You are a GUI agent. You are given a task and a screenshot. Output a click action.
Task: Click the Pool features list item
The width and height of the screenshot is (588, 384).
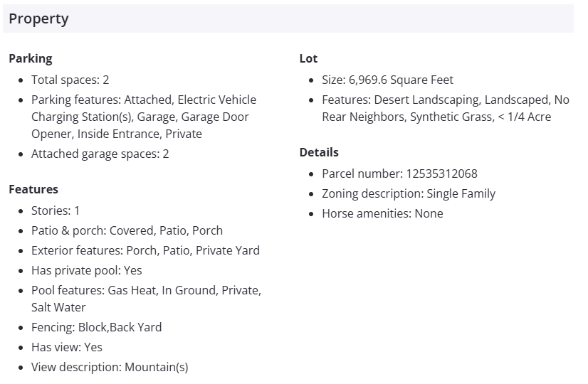tap(146, 299)
